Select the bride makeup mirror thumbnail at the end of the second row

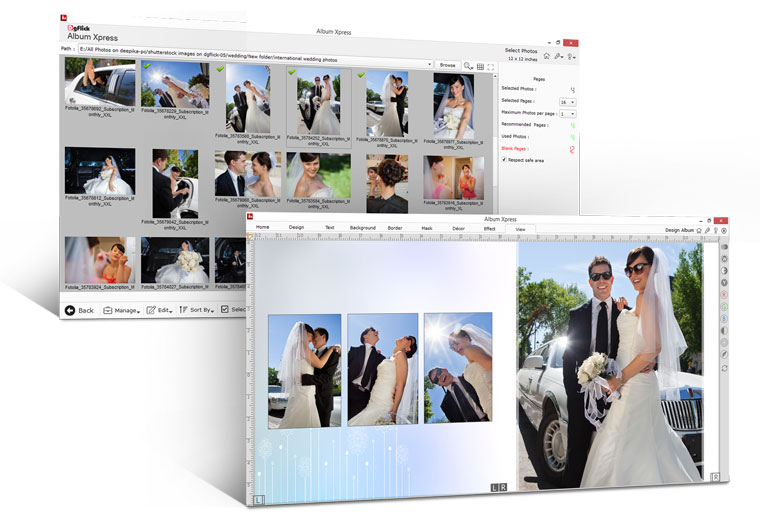(x=454, y=177)
